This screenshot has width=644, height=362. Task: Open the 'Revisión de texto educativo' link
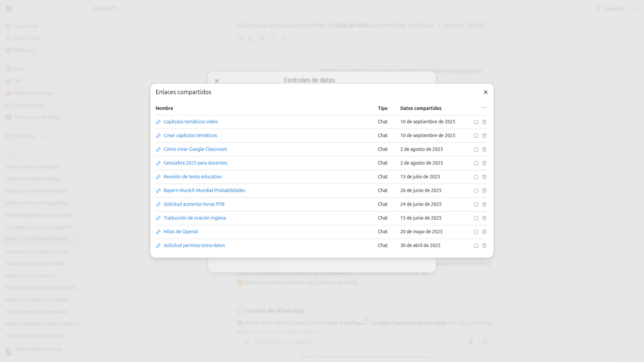192,177
